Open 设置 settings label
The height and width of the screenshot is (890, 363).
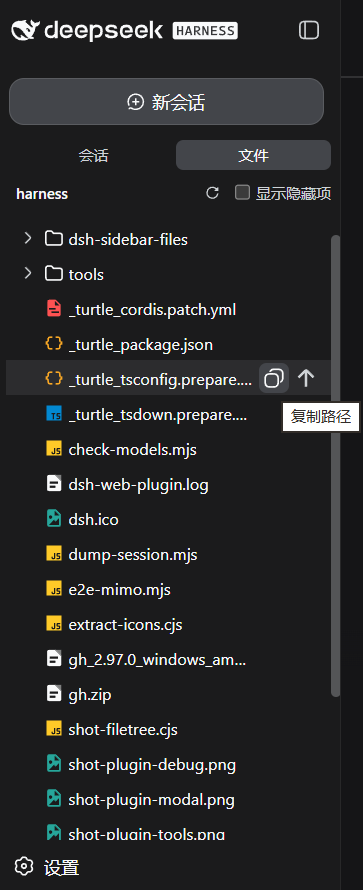(61, 867)
